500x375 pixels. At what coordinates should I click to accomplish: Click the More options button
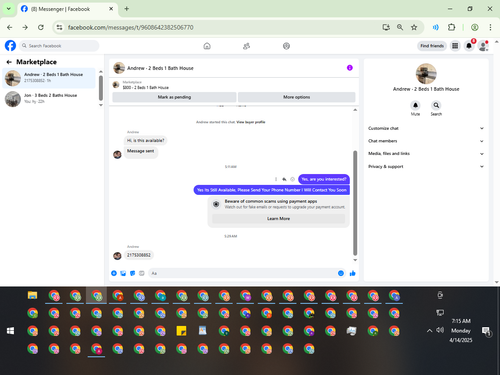tap(297, 97)
